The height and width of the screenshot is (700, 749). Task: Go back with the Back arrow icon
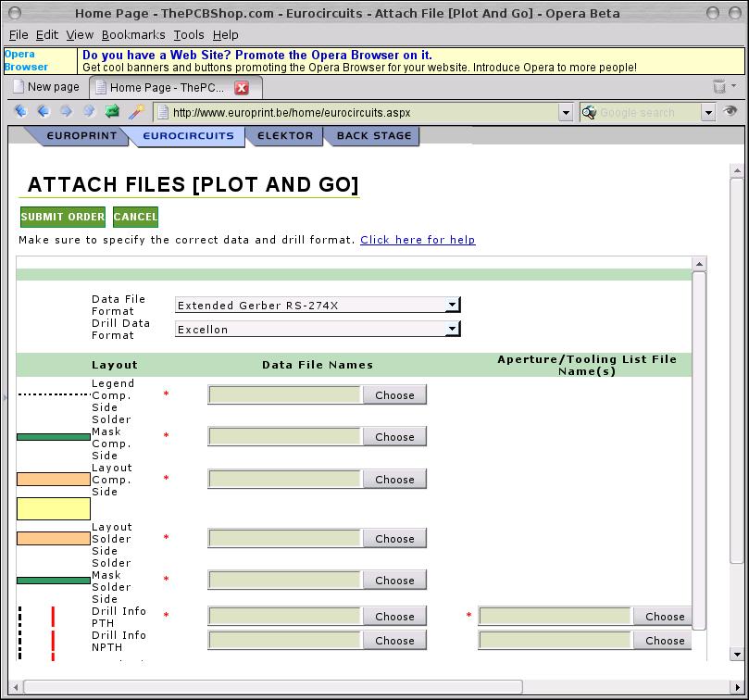click(44, 112)
